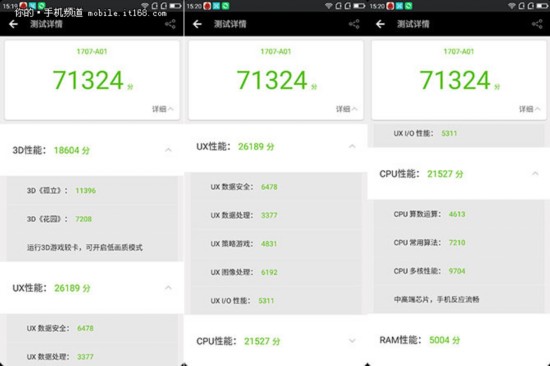
Task: Tap back arrow in left phone screen
Action: [13, 24]
